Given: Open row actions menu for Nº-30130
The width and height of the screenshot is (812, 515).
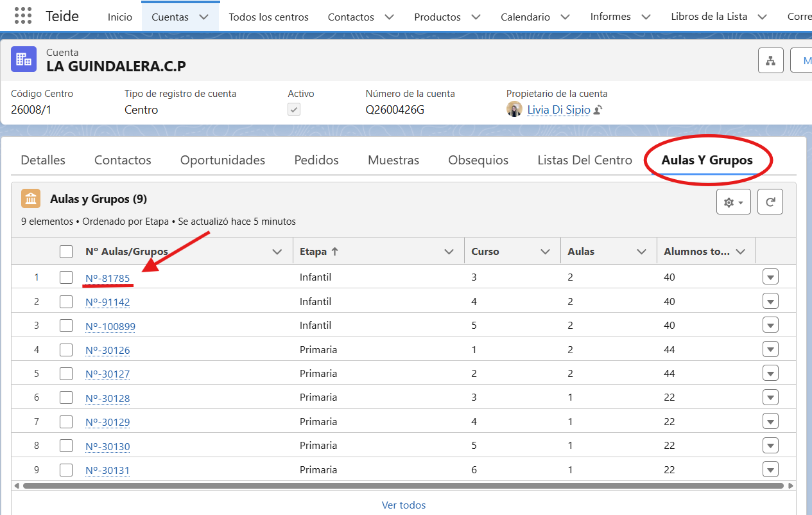Looking at the screenshot, I should tap(770, 445).
